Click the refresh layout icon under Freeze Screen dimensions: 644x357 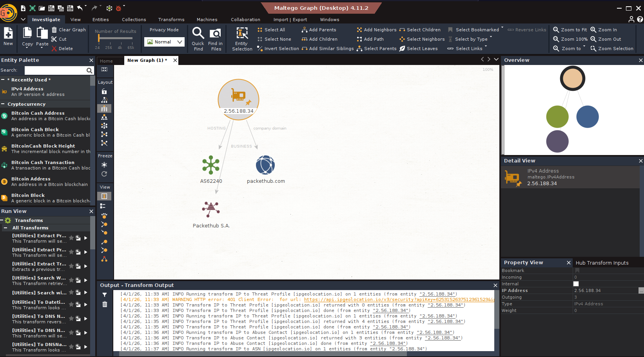point(104,174)
